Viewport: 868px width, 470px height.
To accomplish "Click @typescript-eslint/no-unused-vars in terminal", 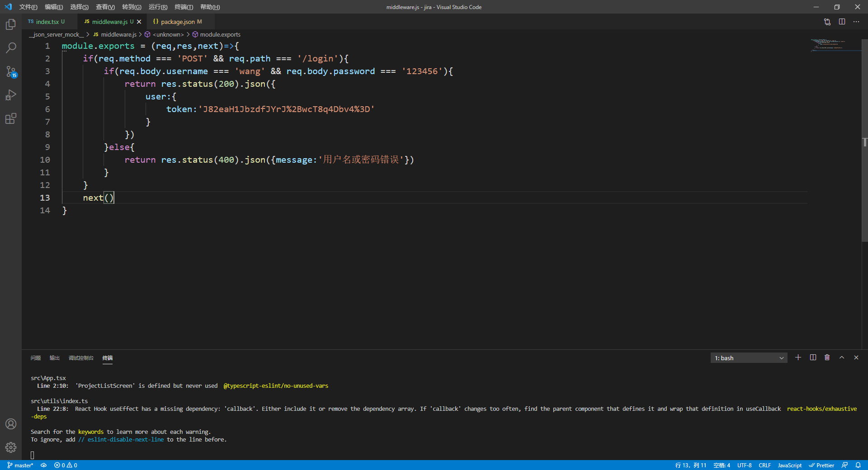I will coord(276,385).
